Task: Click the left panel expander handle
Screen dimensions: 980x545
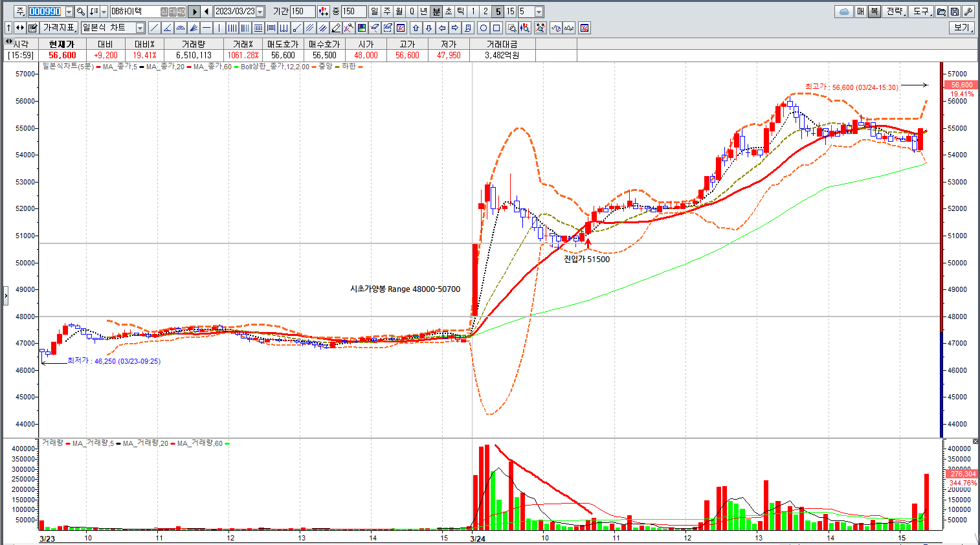Action: (x=6, y=296)
